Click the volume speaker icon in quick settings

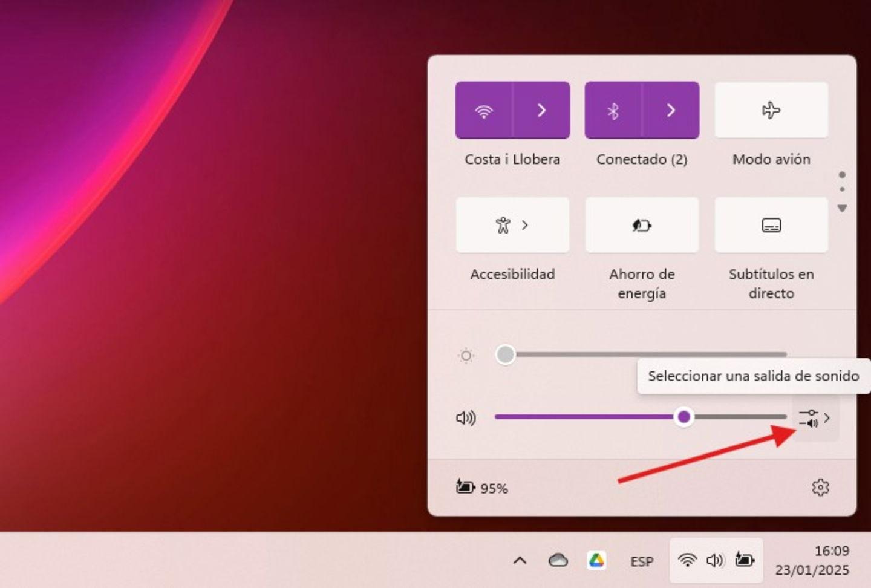466,417
